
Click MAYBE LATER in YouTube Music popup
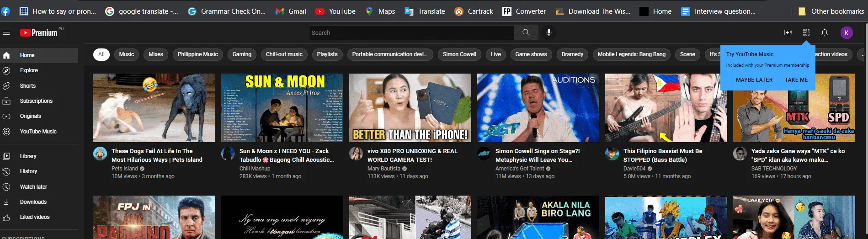point(754,80)
